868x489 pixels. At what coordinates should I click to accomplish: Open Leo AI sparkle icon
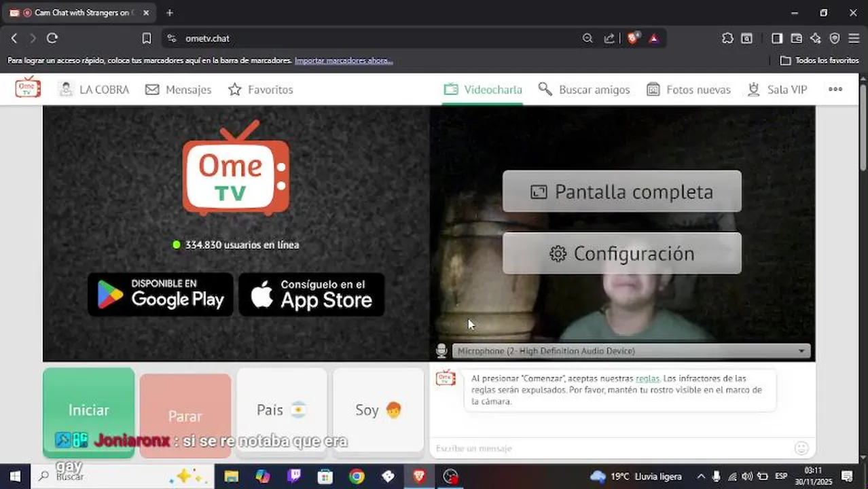pos(816,39)
